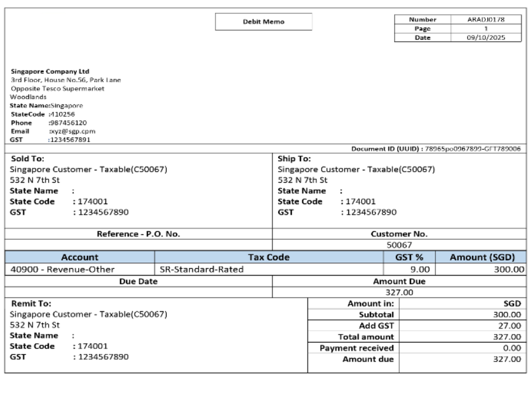
Task: Select the Reference - P.O. No. header
Action: [138, 234]
